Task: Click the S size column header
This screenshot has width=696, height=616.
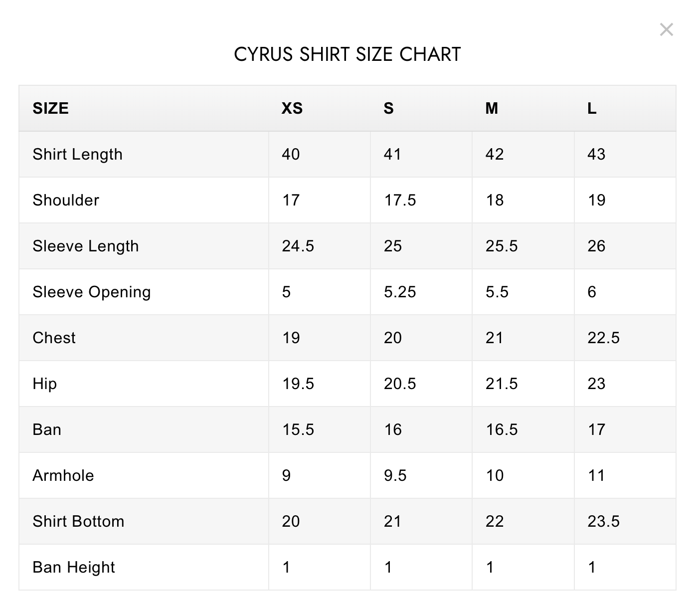Action: click(389, 108)
